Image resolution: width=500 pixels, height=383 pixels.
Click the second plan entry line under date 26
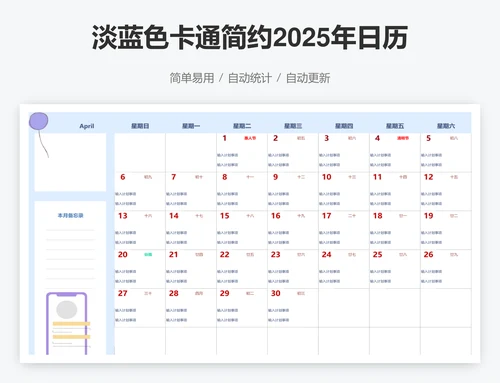(431, 281)
